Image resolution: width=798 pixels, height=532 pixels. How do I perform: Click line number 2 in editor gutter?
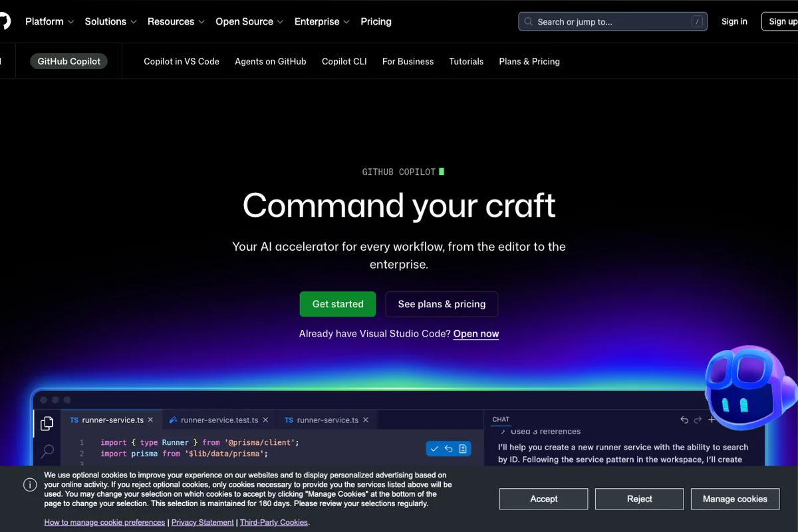coord(82,454)
